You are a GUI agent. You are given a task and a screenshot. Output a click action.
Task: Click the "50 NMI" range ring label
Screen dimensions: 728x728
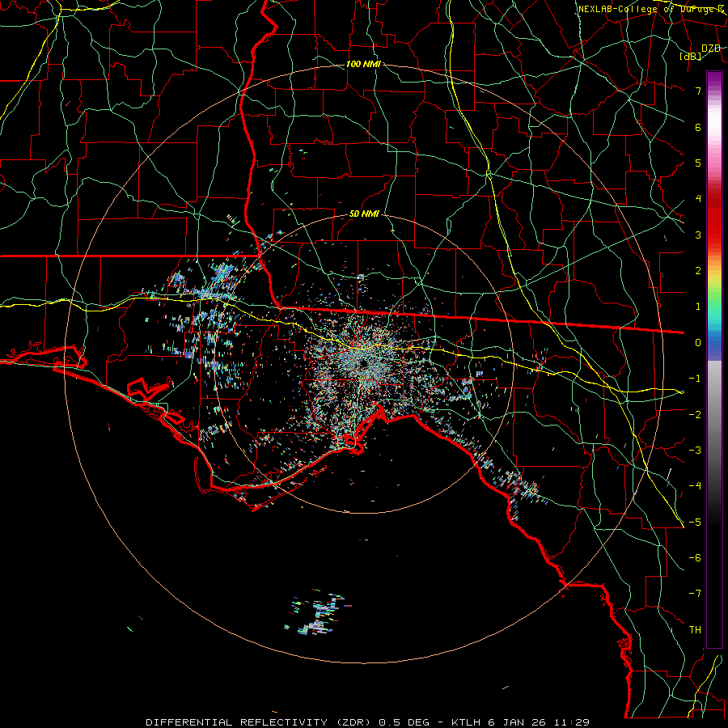[x=364, y=214]
